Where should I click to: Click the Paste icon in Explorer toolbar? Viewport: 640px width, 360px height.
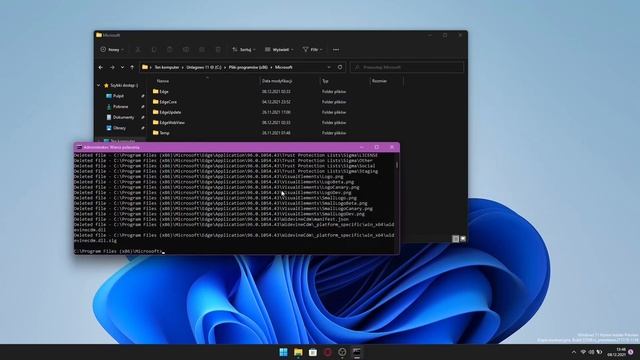(x=170, y=49)
